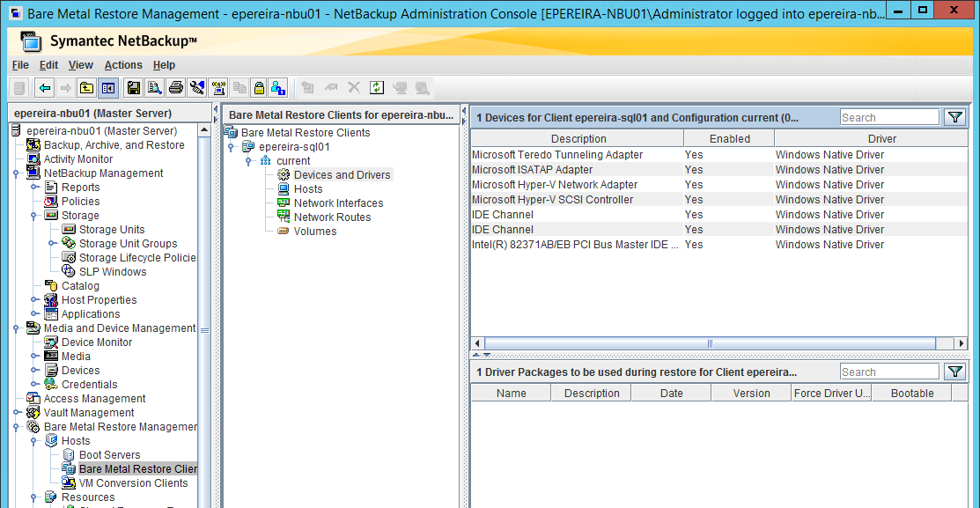This screenshot has width=980, height=508.
Task: Expand the Storage Unit Groups node
Action: (x=51, y=244)
